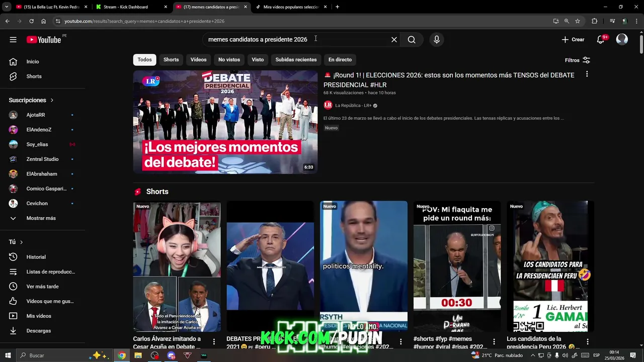Open the Windows Start menu
644x362 pixels.
[8, 355]
